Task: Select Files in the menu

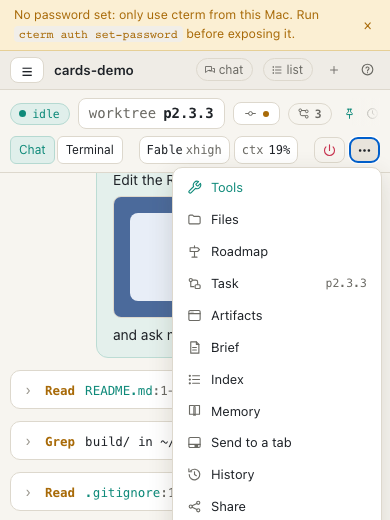Action: (277, 220)
